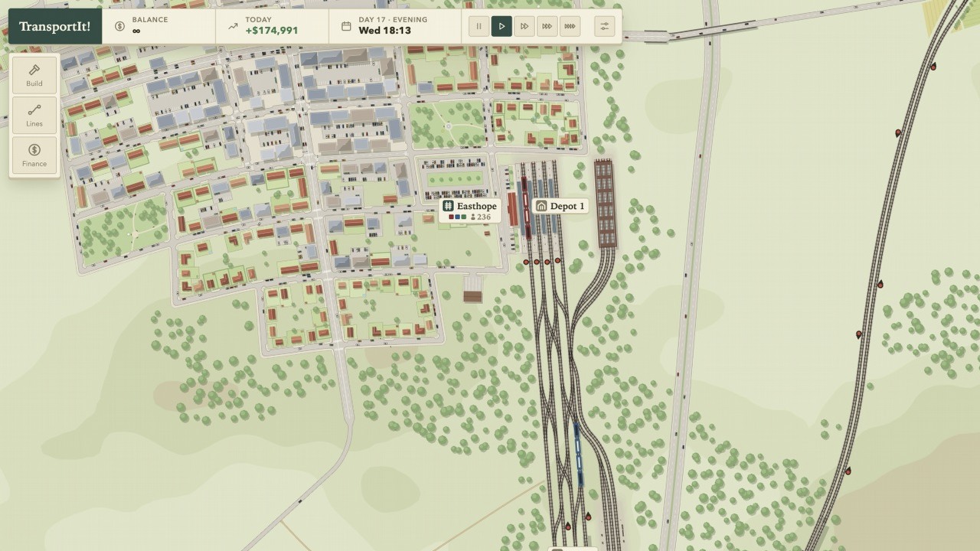Set triple fast-forward speed
This screenshot has width=980, height=551.
coord(547,26)
